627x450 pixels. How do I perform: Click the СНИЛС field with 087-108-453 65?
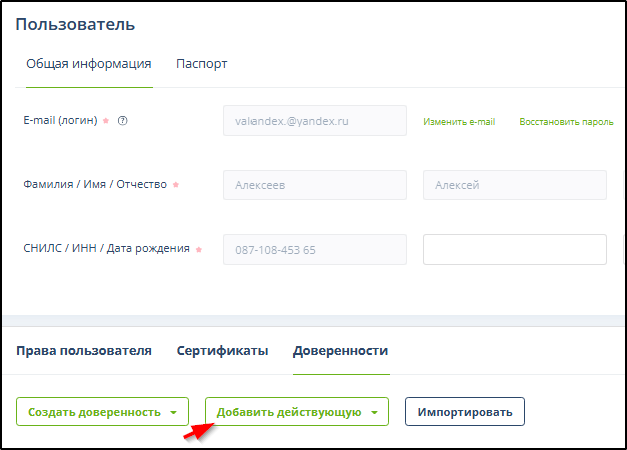tap(314, 249)
